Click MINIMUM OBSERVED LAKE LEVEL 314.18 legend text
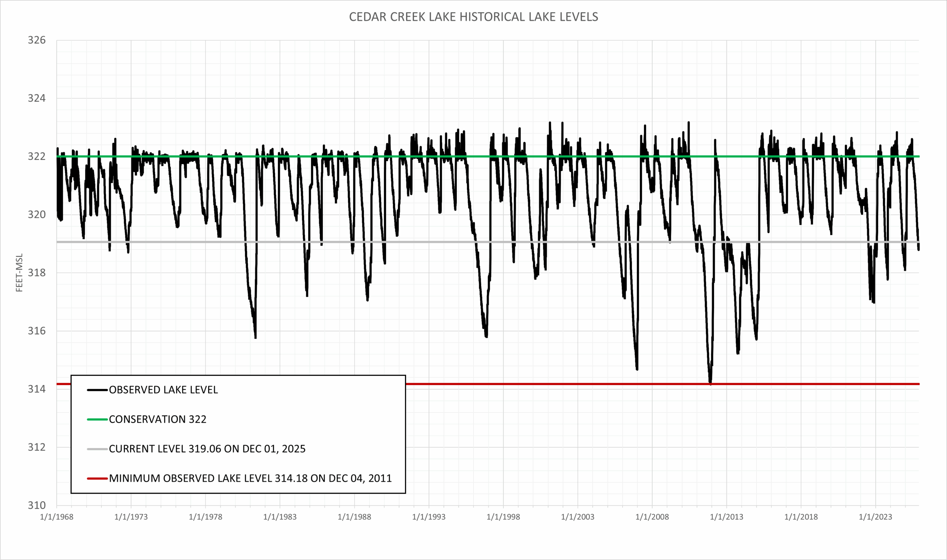The height and width of the screenshot is (560, 947). coord(250,478)
